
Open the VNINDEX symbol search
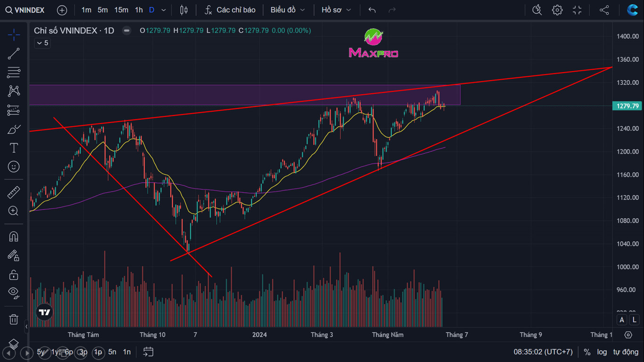pos(25,10)
